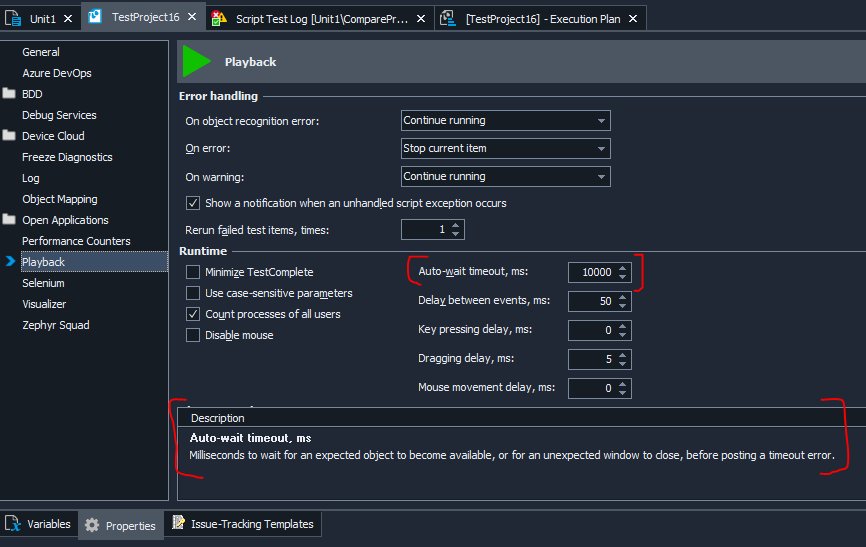Click the blue arrow beside Playback item
Image resolution: width=866 pixels, height=547 pixels.
[x=10, y=261]
